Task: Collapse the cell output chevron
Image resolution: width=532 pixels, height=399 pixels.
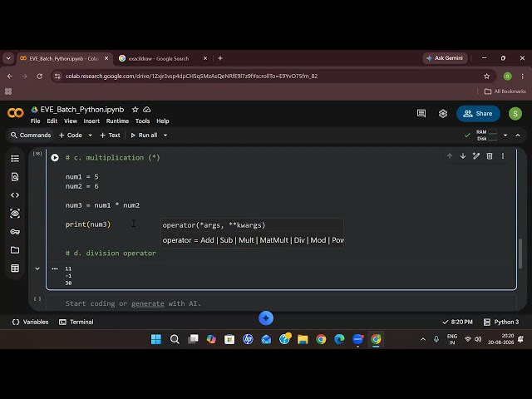Action: click(37, 268)
